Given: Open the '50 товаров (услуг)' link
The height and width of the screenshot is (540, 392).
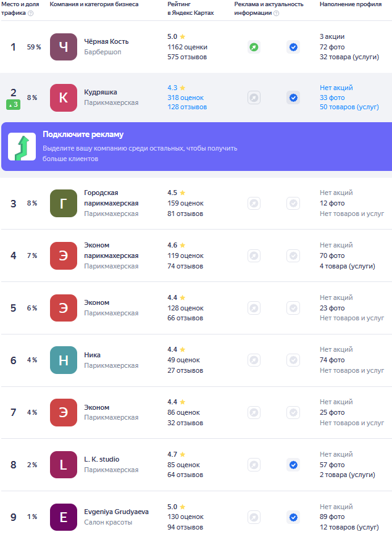Looking at the screenshot, I should pyautogui.click(x=349, y=107).
